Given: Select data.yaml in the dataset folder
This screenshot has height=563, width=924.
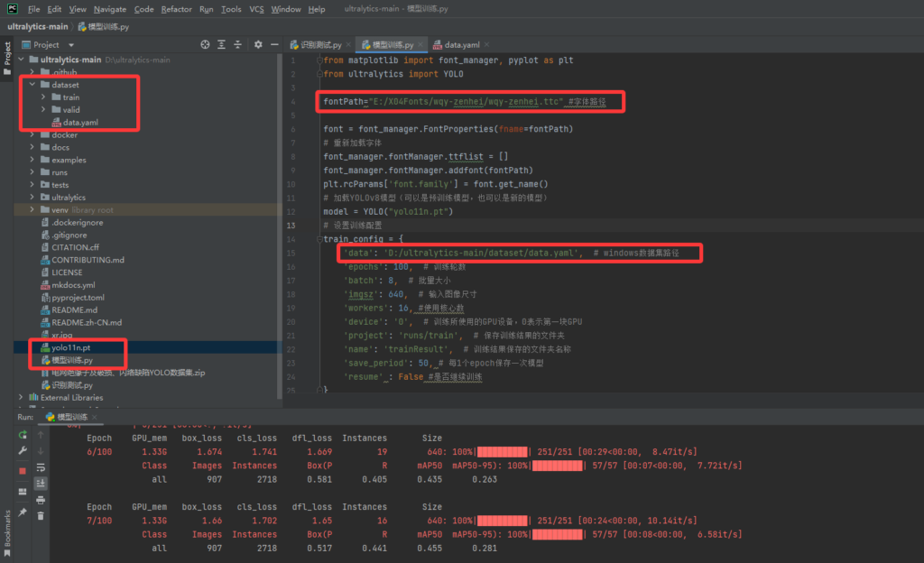Looking at the screenshot, I should pos(80,123).
